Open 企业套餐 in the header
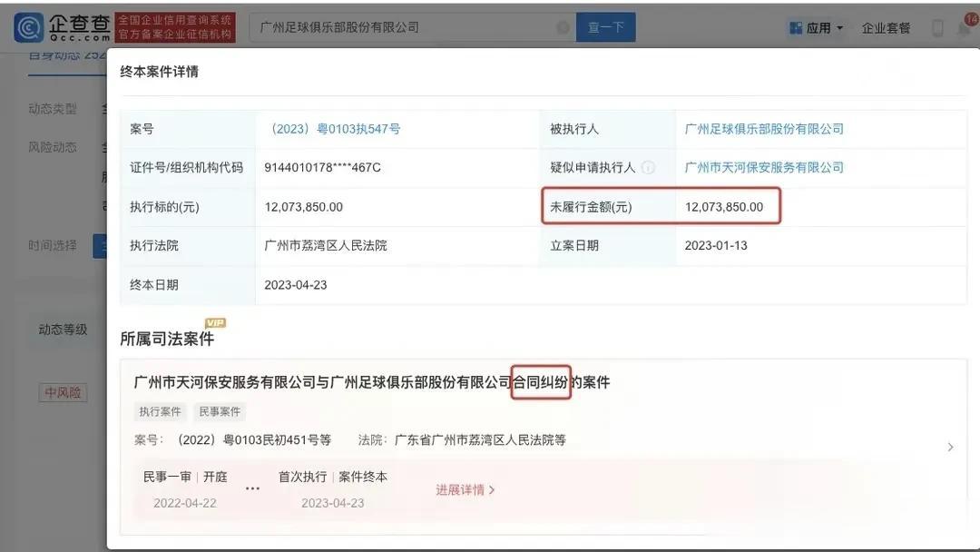980x552 pixels. pyautogui.click(x=886, y=28)
